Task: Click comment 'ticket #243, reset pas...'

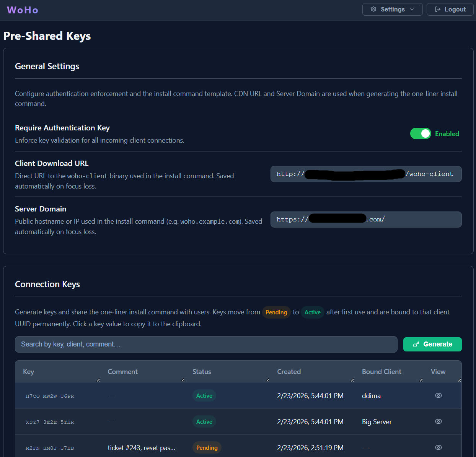Action: 142,448
